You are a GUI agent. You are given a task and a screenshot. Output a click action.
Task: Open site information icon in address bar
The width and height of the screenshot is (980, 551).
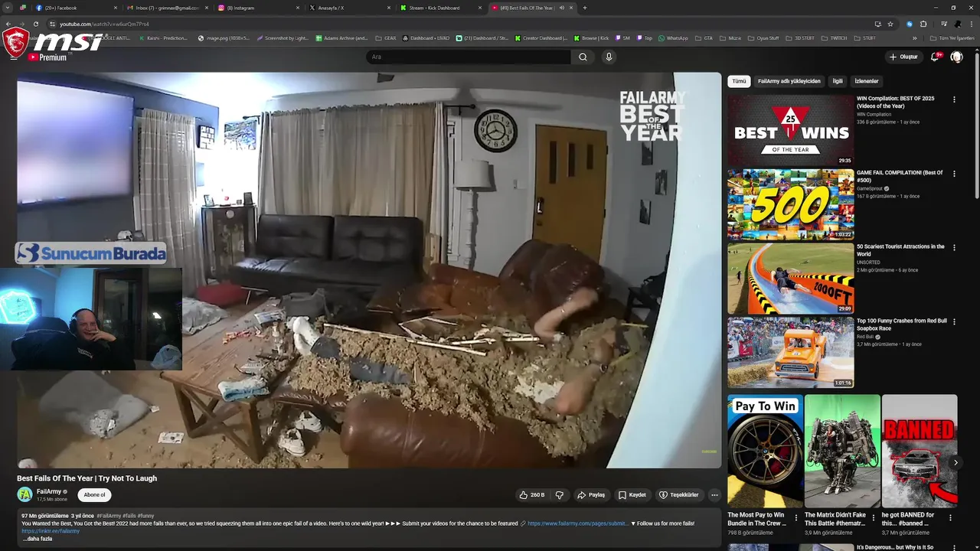pyautogui.click(x=51, y=24)
